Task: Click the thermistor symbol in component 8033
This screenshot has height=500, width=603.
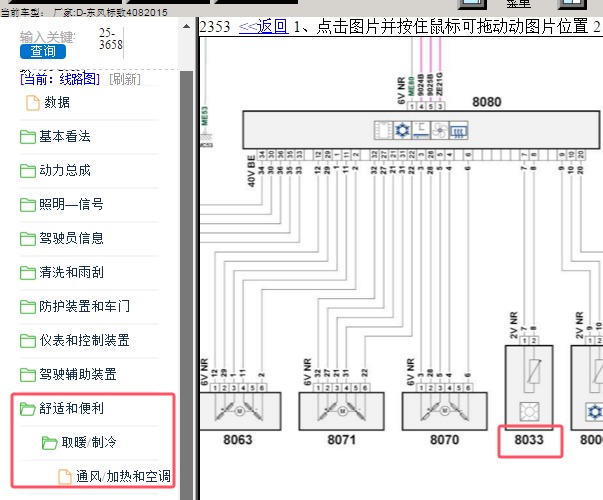Action: coord(534,371)
